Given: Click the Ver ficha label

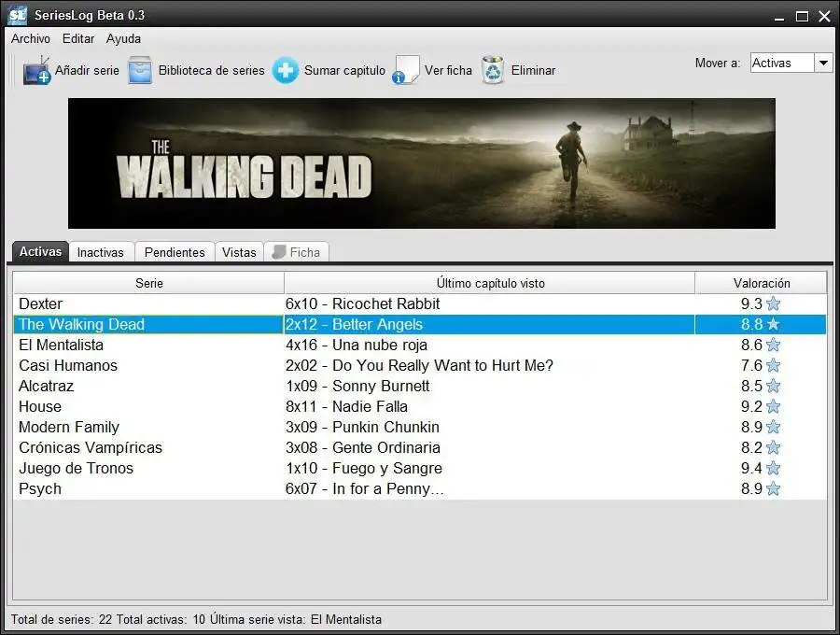Looking at the screenshot, I should tap(448, 70).
